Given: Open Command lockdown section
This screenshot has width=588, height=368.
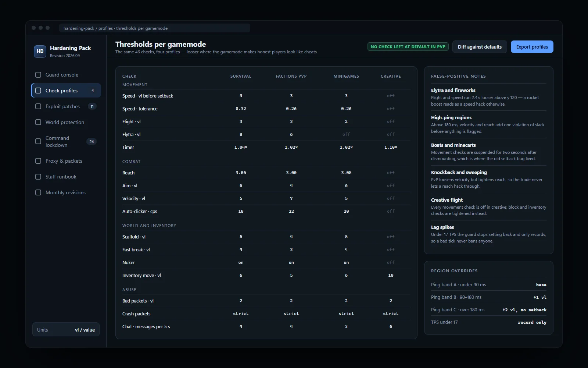Looking at the screenshot, I should [x=66, y=141].
